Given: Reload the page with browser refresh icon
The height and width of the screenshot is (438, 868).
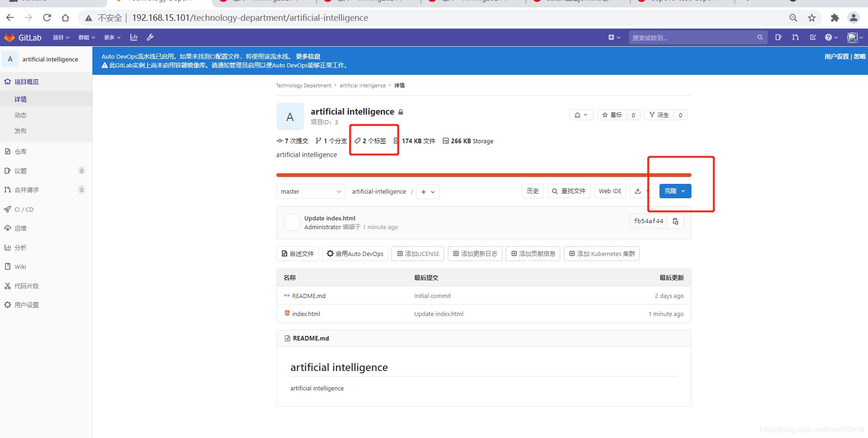Looking at the screenshot, I should 47,18.
